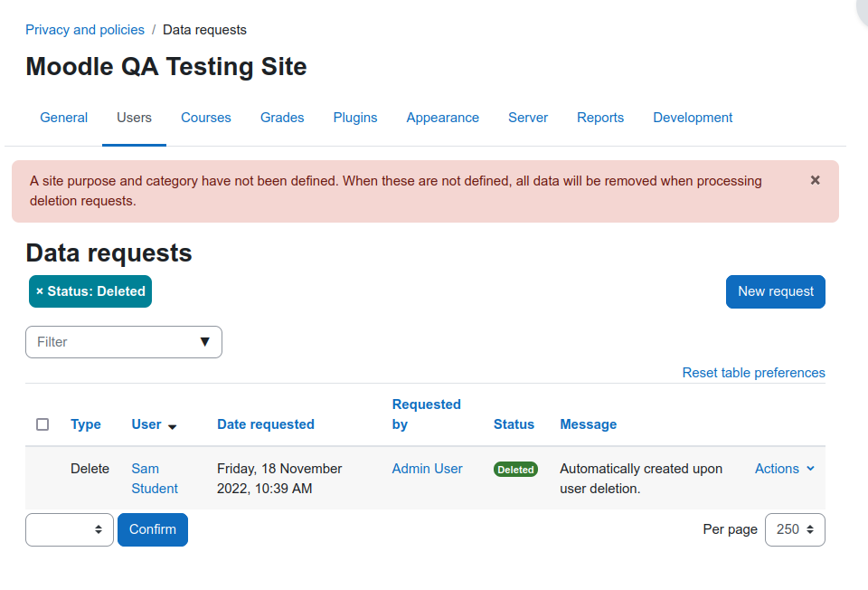The height and width of the screenshot is (590, 868).
Task: Expand the Actions menu for Sam Student
Action: click(x=785, y=469)
